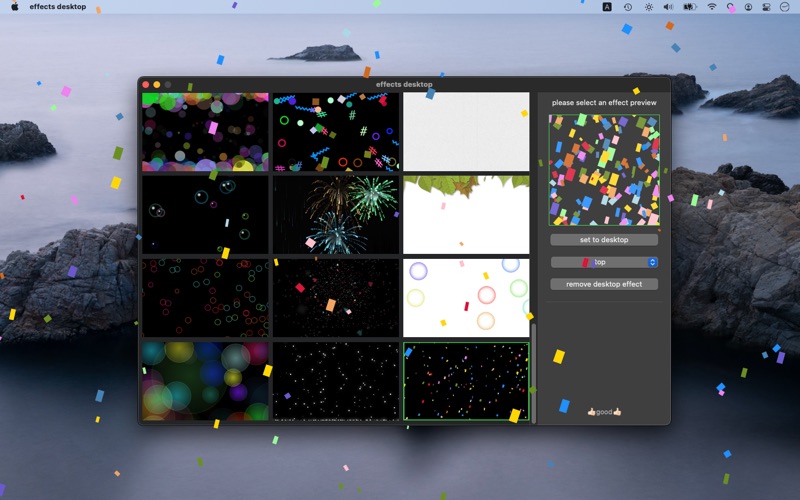Click the yellow minimize window button
The width and height of the screenshot is (800, 500).
click(157, 85)
